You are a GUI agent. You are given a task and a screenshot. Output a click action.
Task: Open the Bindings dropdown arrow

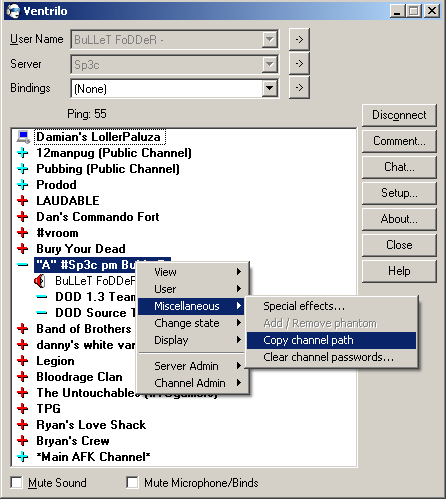(x=269, y=89)
